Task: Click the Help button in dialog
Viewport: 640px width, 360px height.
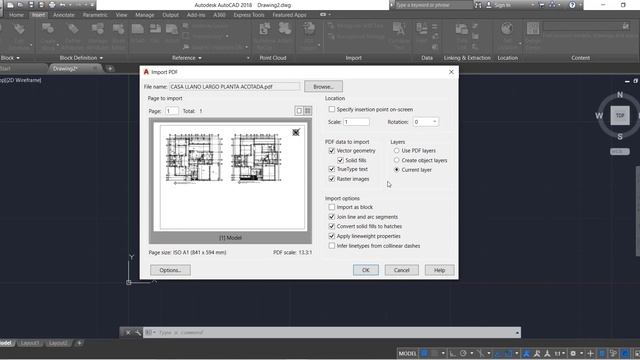Action: coord(439,270)
